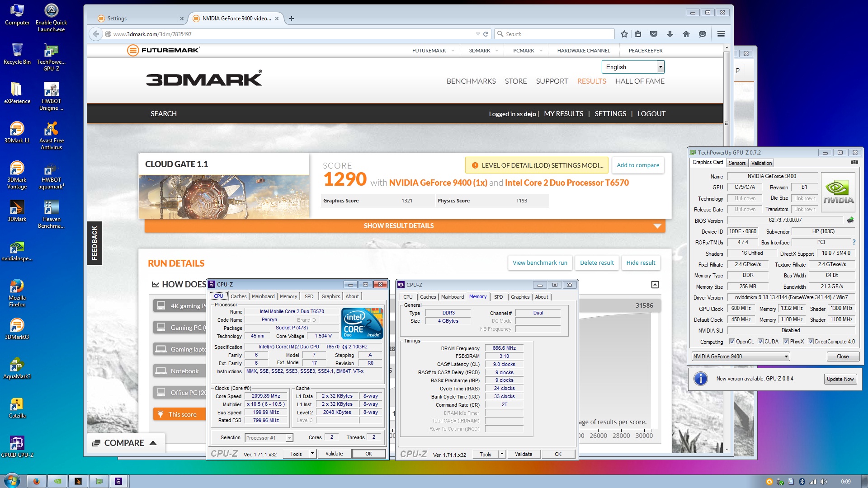Open Processor #1 selection dropdown in CPU-Z
Viewport: 868px width, 488px height.
269,438
